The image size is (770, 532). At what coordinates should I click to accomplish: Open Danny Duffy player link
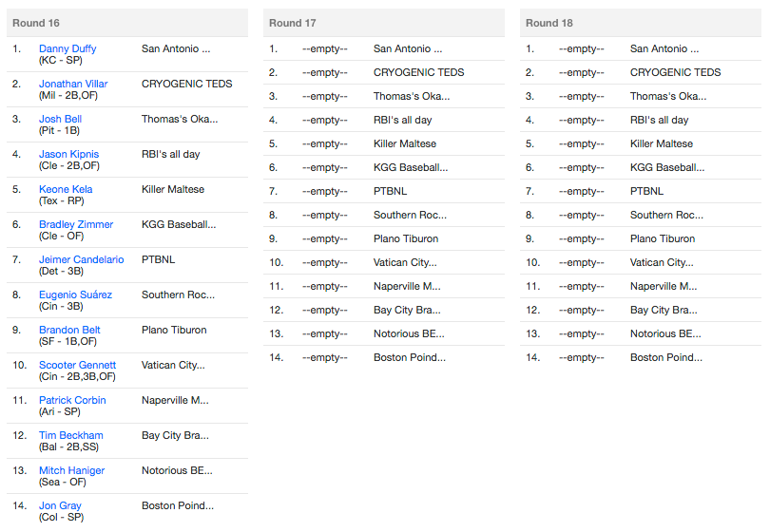pos(67,48)
